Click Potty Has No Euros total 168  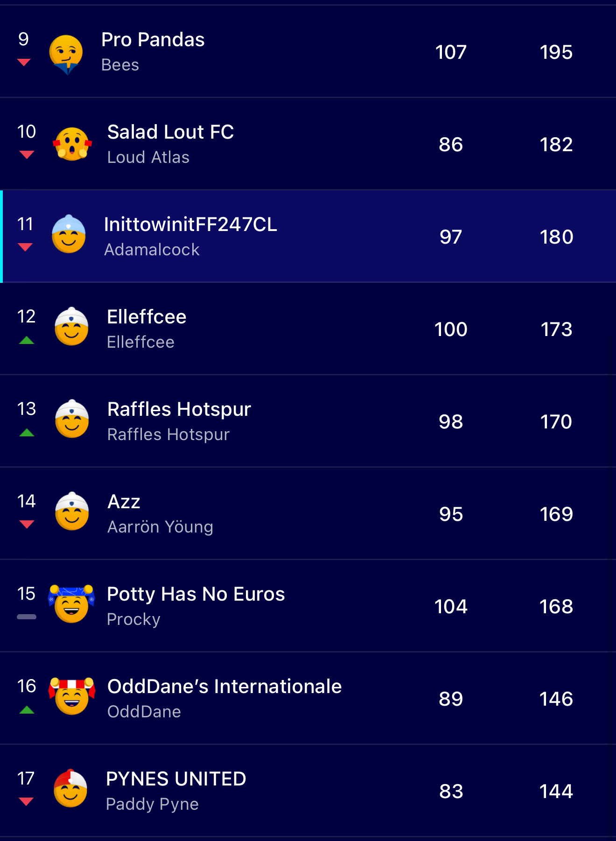(x=556, y=606)
